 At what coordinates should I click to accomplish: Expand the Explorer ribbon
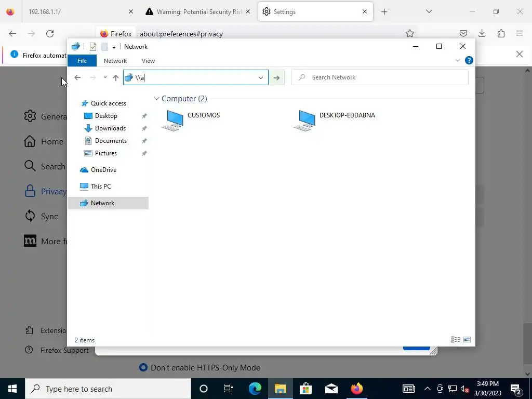(x=457, y=60)
